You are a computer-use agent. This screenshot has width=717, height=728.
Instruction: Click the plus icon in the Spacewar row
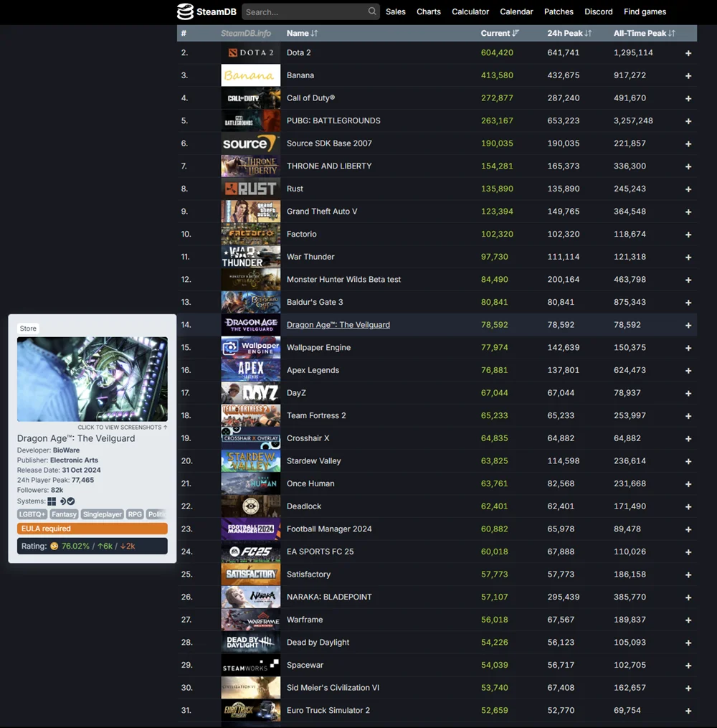688,666
